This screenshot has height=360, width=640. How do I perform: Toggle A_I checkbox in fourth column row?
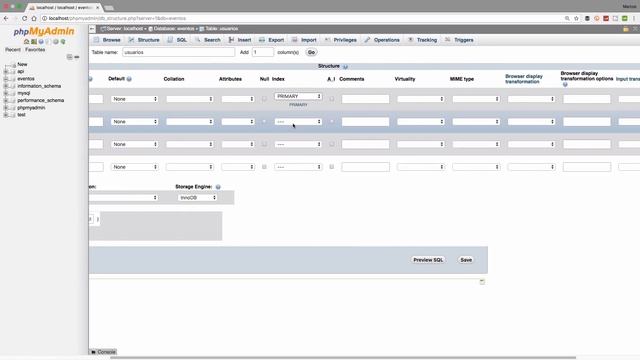point(331,167)
